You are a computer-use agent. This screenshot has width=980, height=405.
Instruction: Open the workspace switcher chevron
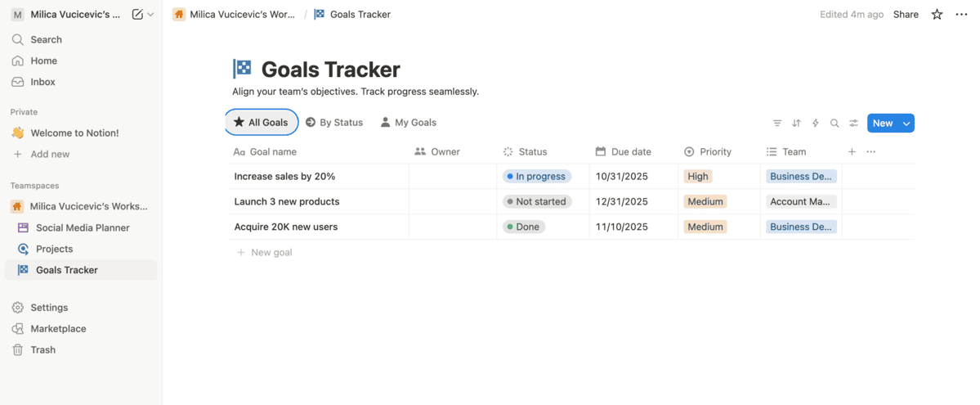(x=150, y=15)
